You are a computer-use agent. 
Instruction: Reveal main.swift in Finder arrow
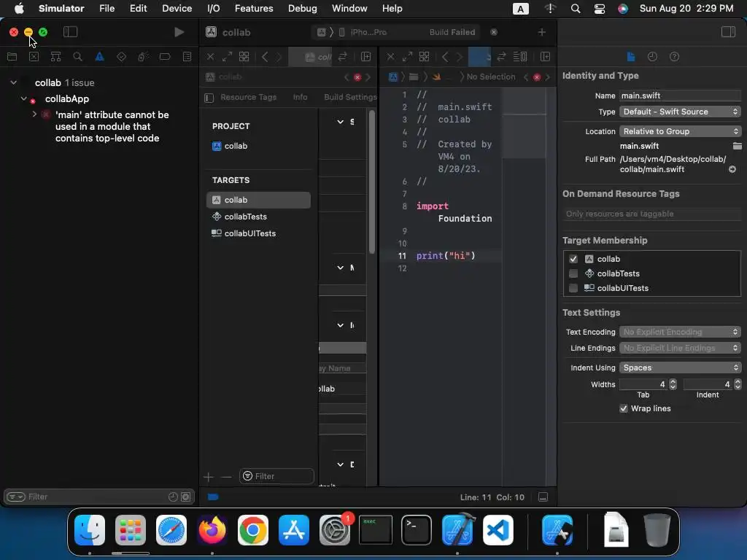[x=732, y=169]
